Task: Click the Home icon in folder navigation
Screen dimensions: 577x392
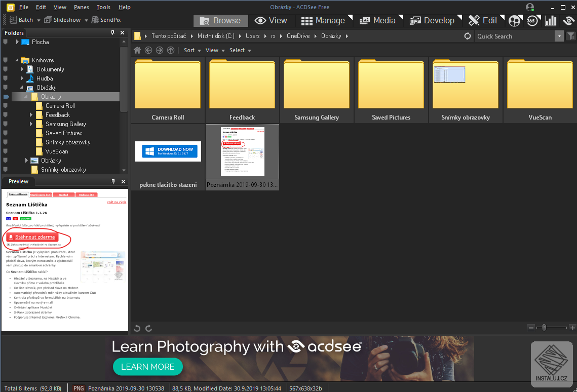Action: pyautogui.click(x=137, y=50)
